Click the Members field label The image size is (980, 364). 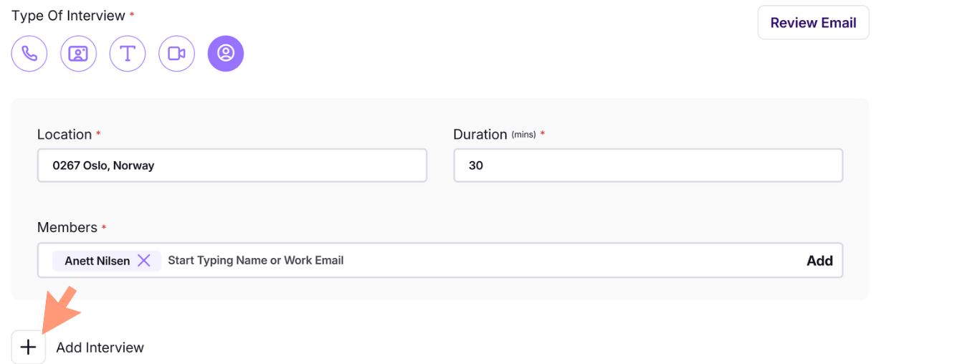pos(67,227)
